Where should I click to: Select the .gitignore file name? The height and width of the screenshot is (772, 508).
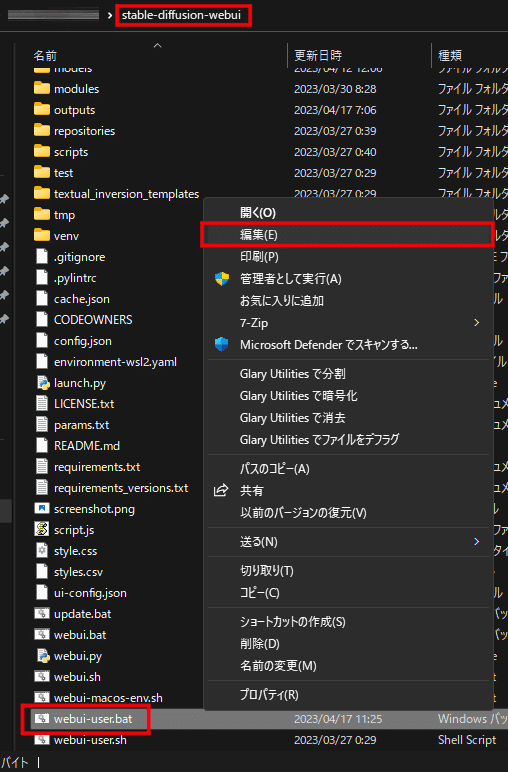click(x=79, y=257)
